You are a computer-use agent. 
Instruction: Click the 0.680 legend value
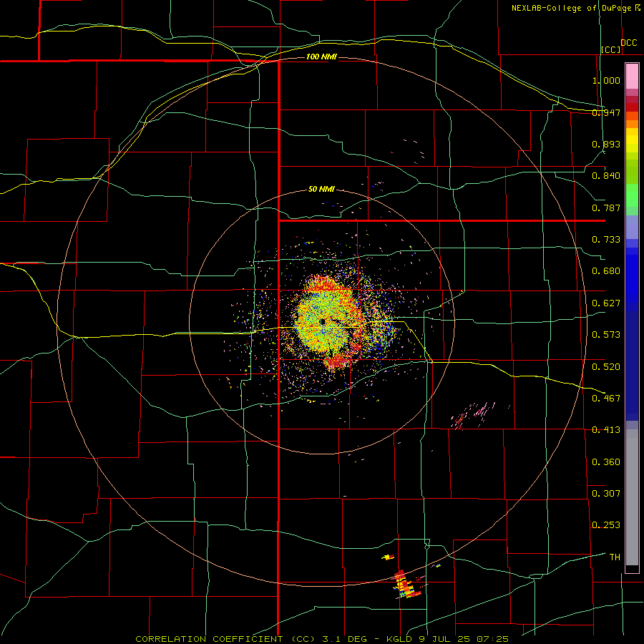pos(606,271)
